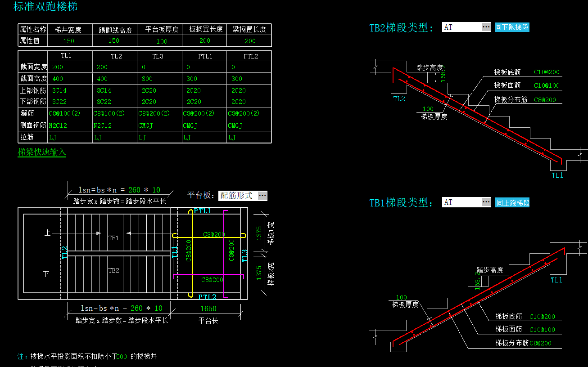Edit step width 260 above the plan
The image size is (588, 367).
(x=134, y=190)
